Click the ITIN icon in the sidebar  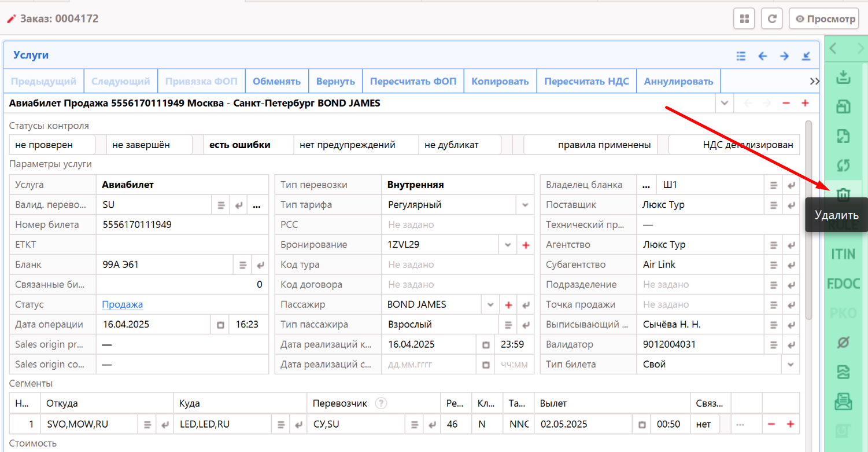click(843, 254)
